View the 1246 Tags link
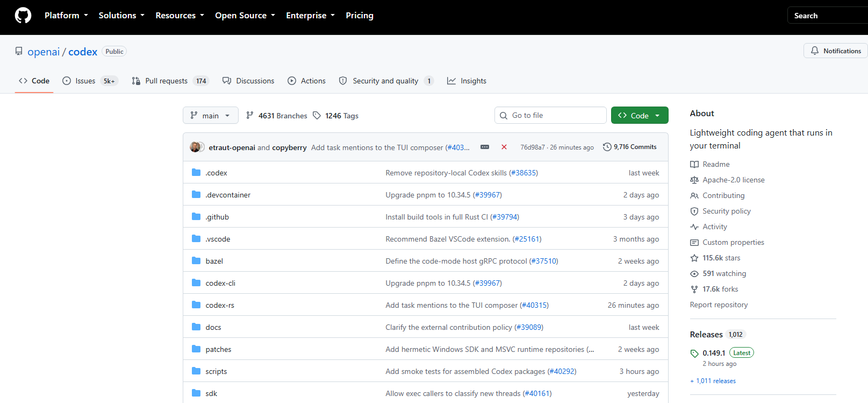This screenshot has width=868, height=403. tap(335, 116)
